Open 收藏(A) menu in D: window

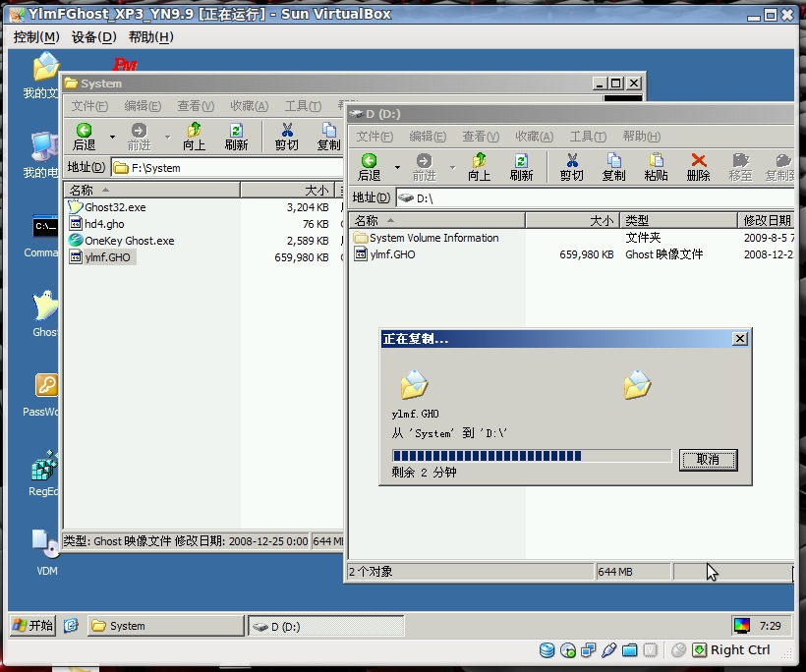[x=535, y=137]
